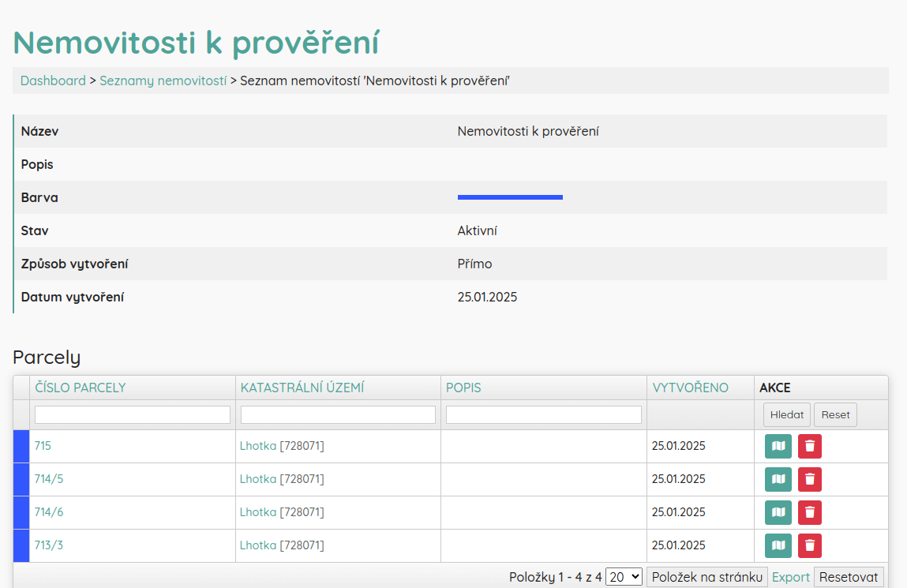Show parcel 715 on the map
This screenshot has width=907, height=588.
pos(778,446)
